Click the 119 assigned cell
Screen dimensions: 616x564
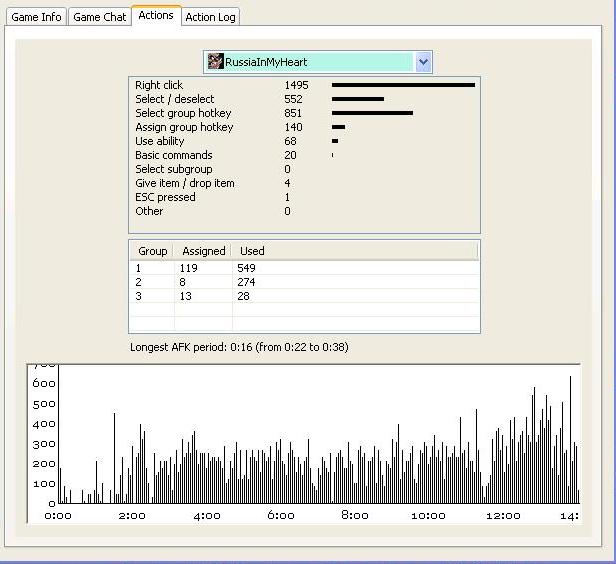pos(189,268)
